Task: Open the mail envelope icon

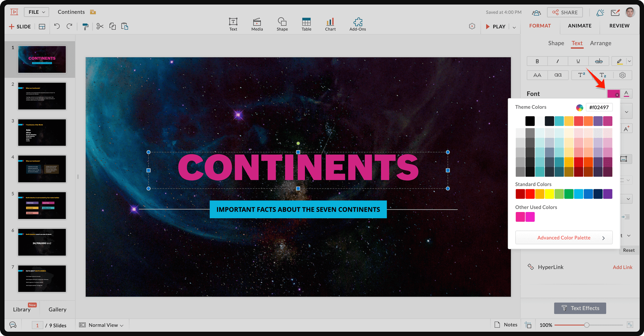Action: (615, 12)
